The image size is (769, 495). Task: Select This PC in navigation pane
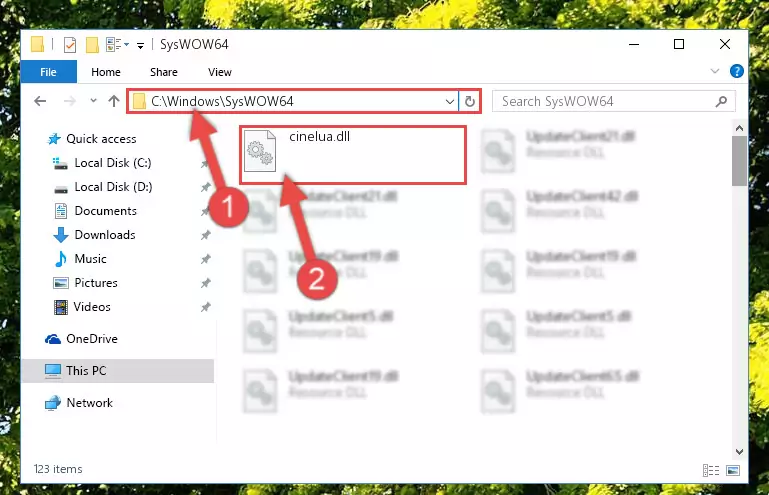[118, 371]
